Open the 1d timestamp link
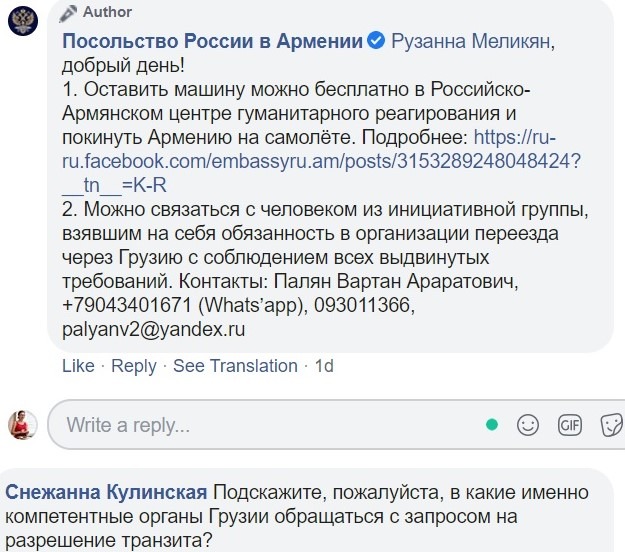 point(324,366)
